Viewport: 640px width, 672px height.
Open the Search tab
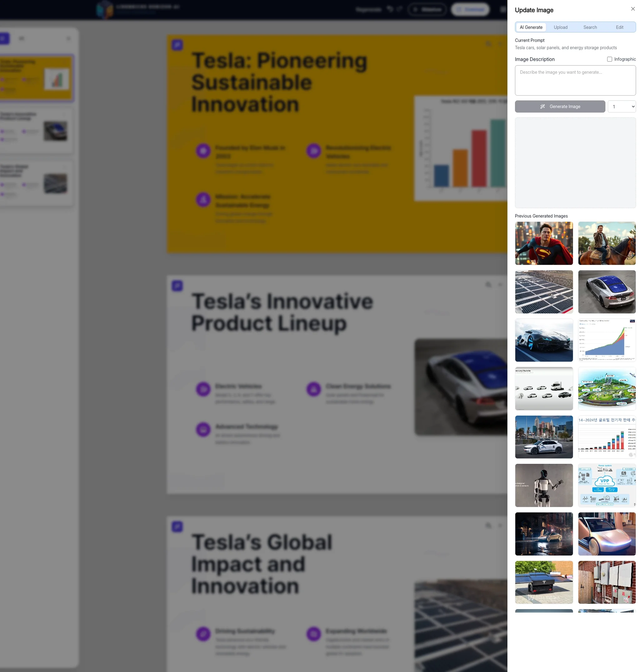tap(590, 27)
